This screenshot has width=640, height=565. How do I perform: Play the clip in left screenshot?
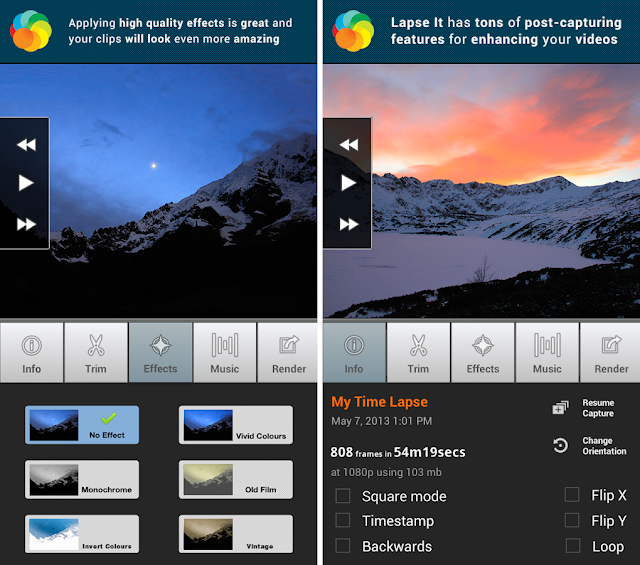coord(26,183)
